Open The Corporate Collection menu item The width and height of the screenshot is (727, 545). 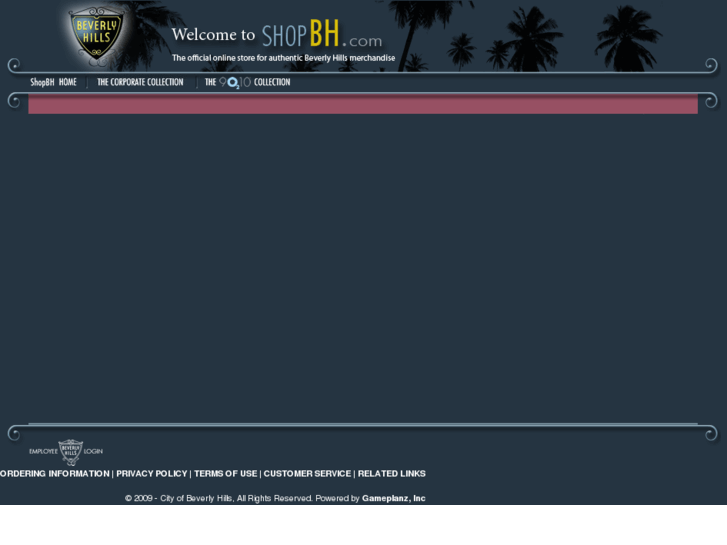140,82
